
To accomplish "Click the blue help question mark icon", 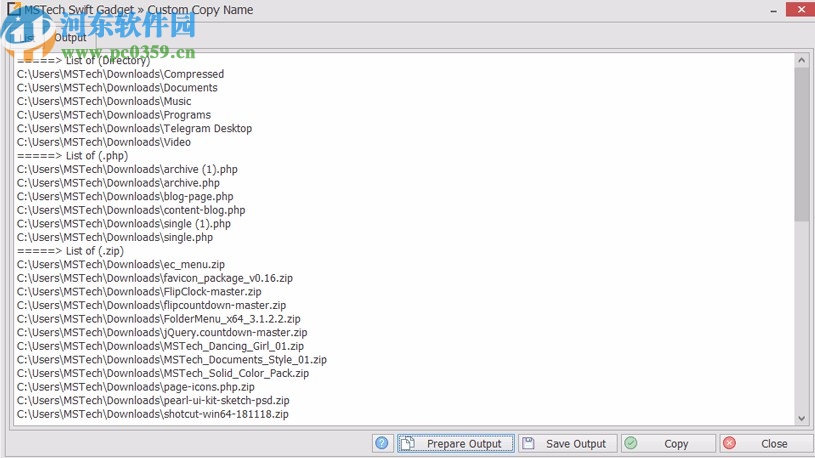I will coord(382,443).
